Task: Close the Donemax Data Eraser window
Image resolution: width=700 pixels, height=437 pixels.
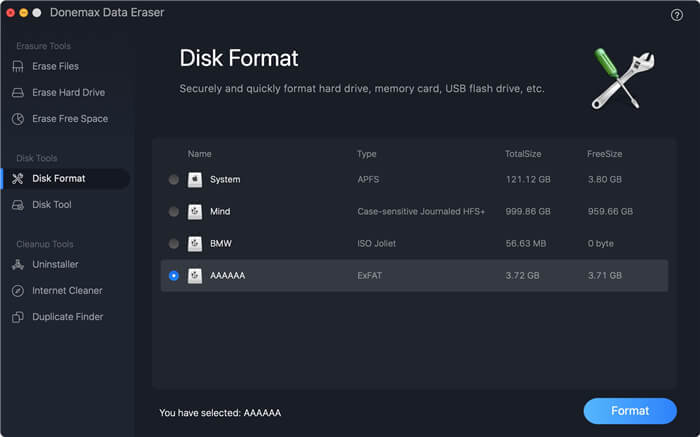Action: point(11,12)
